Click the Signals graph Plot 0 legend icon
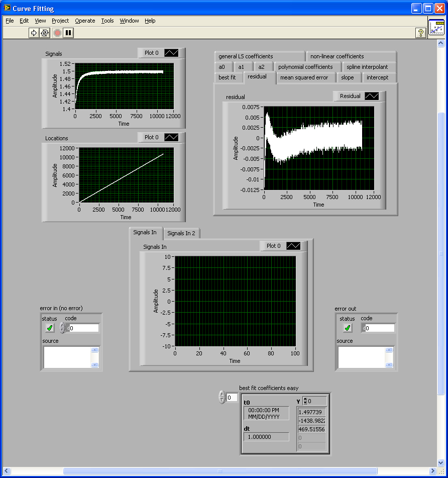The height and width of the screenshot is (478, 448). [171, 53]
